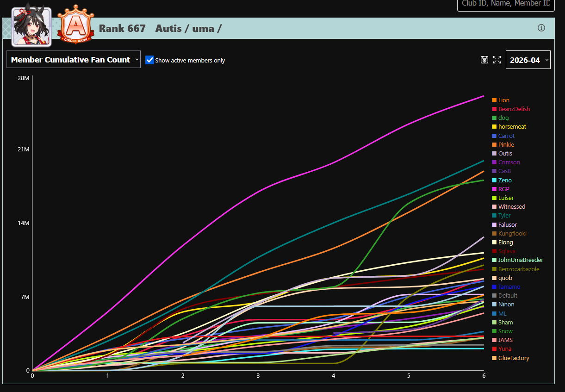Toggle Pinkie series in legend
Viewport: 565px width, 392px height.
tap(503, 144)
